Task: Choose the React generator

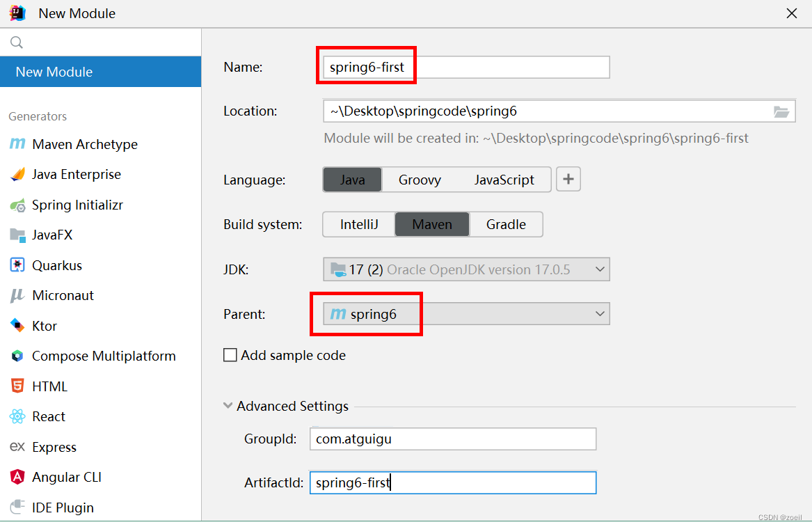Action: [100, 416]
